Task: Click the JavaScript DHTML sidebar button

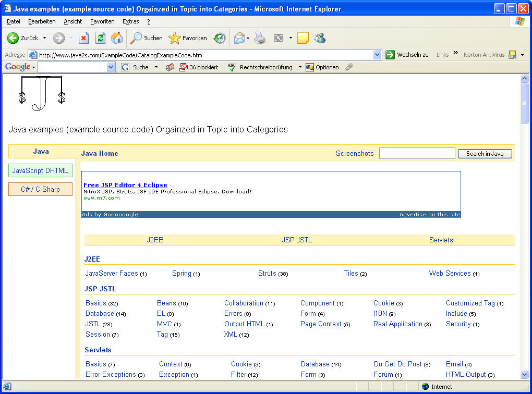Action: [40, 170]
